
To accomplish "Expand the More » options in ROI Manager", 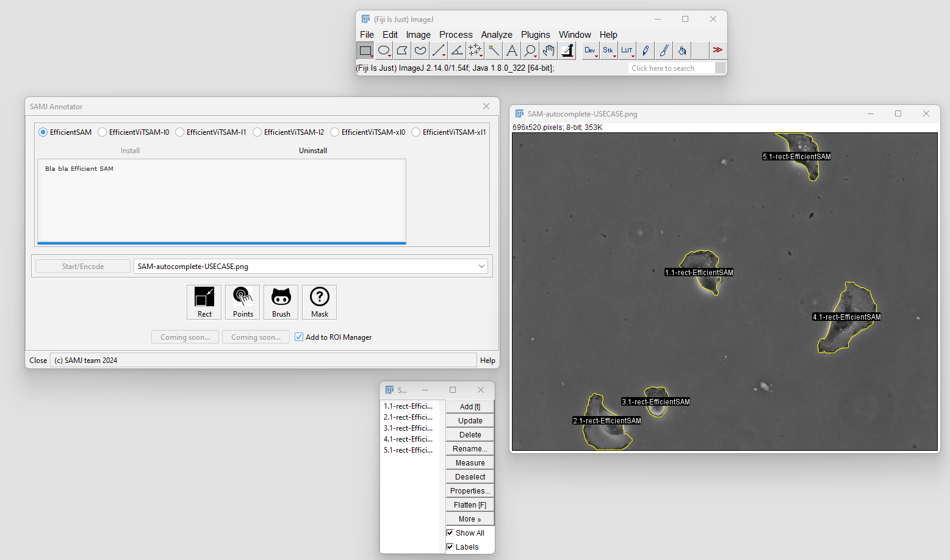I will point(470,519).
